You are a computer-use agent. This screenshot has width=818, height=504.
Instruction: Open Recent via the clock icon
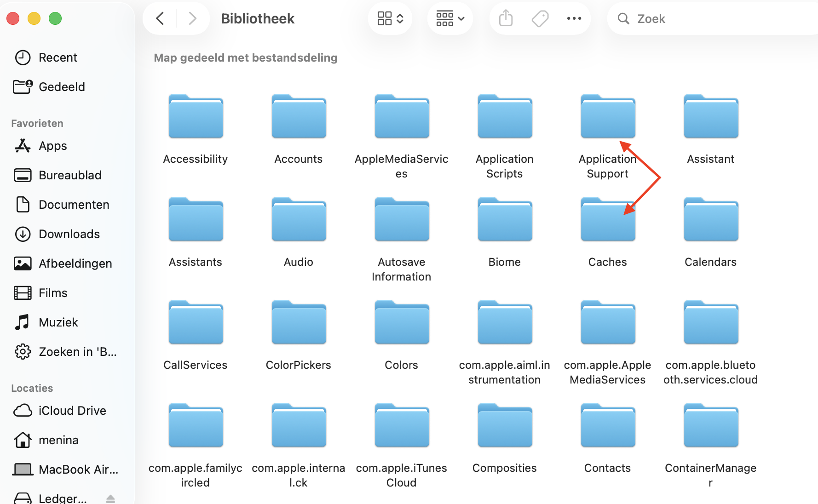tap(23, 57)
